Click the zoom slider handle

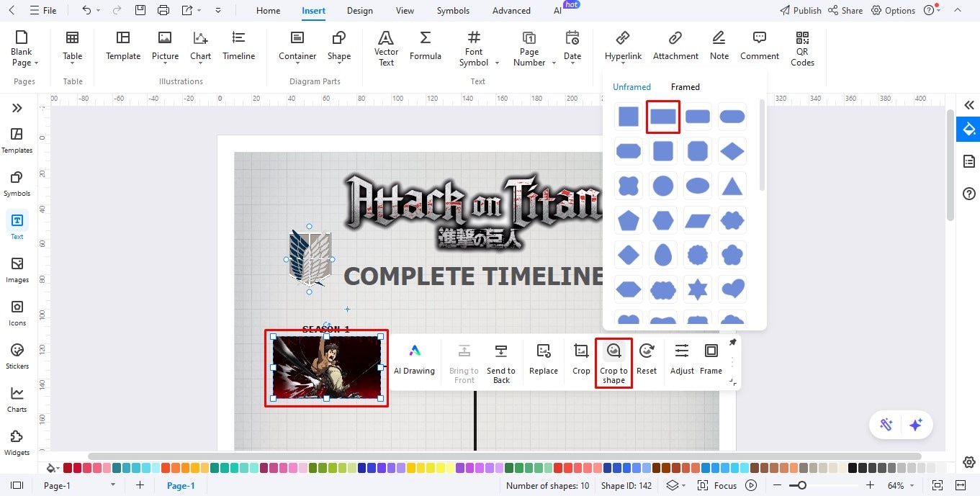click(802, 486)
